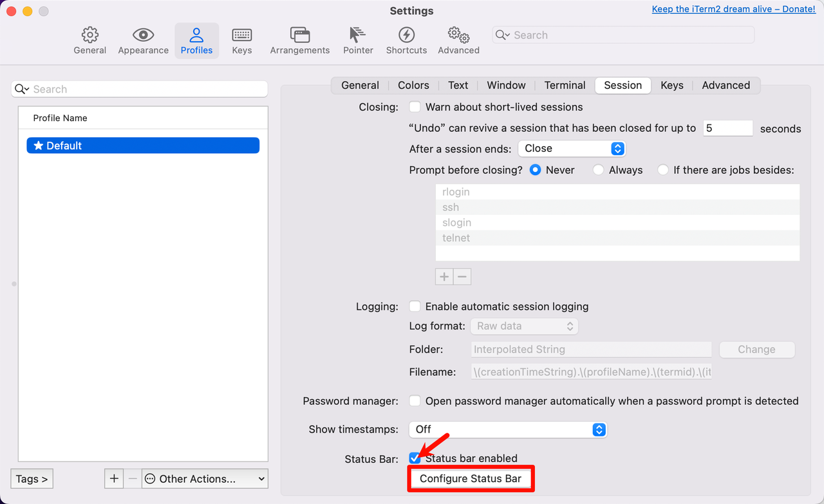
Task: Switch to the Colors tab
Action: [x=413, y=85]
